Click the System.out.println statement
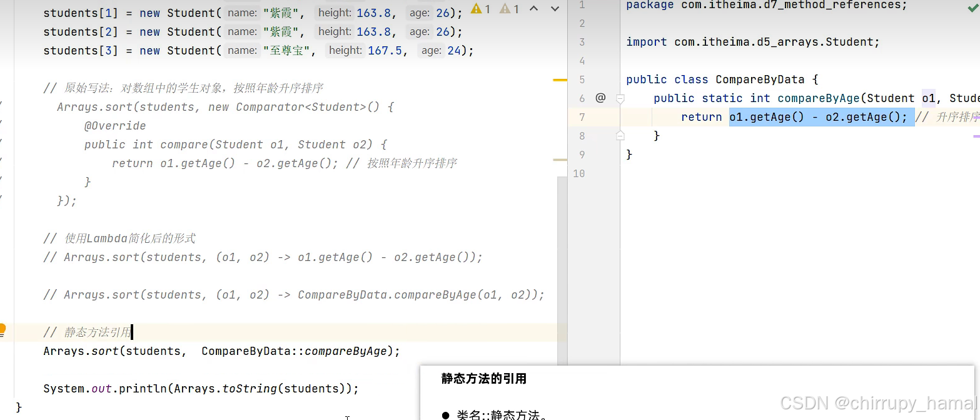Viewport: 980px width, 420px height. (x=201, y=389)
